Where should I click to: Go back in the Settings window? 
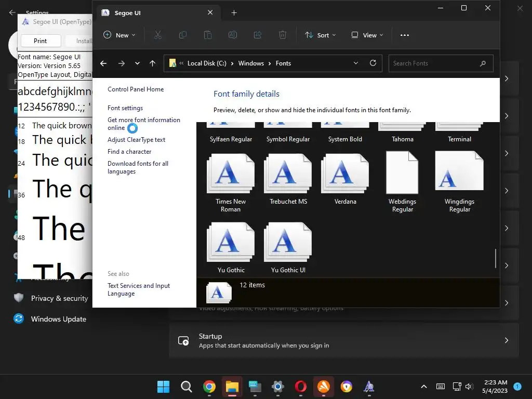[12, 12]
